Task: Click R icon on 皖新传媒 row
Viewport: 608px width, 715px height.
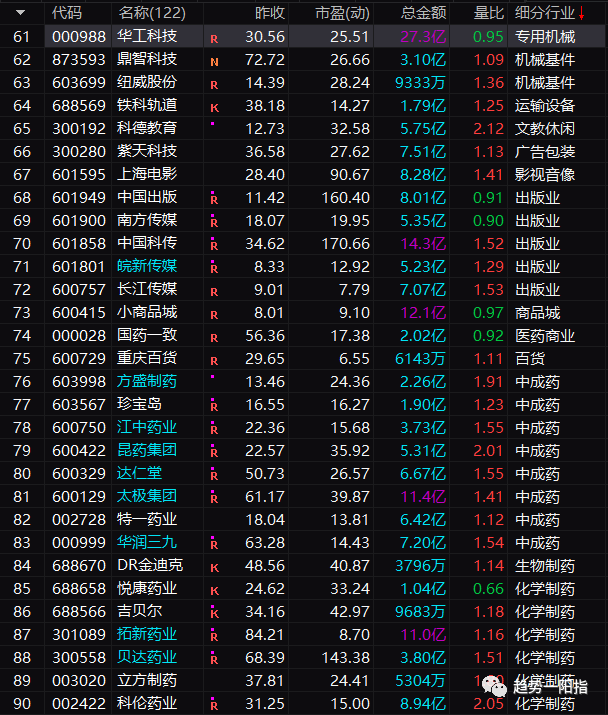Action: 214,268
